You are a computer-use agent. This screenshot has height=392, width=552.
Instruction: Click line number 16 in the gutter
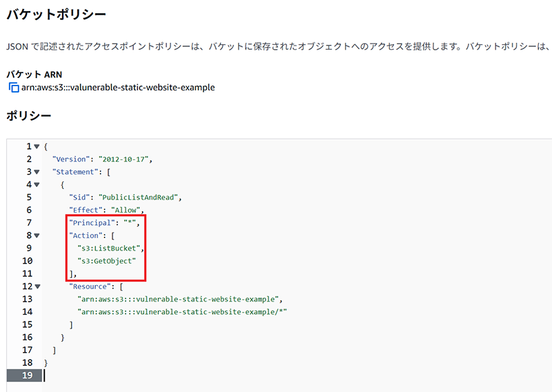[26, 337]
